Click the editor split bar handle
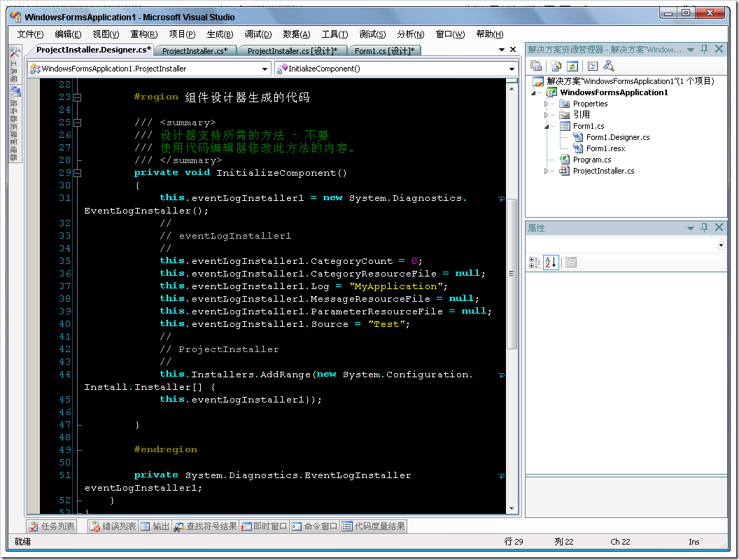The image size is (739, 560). coord(512,81)
